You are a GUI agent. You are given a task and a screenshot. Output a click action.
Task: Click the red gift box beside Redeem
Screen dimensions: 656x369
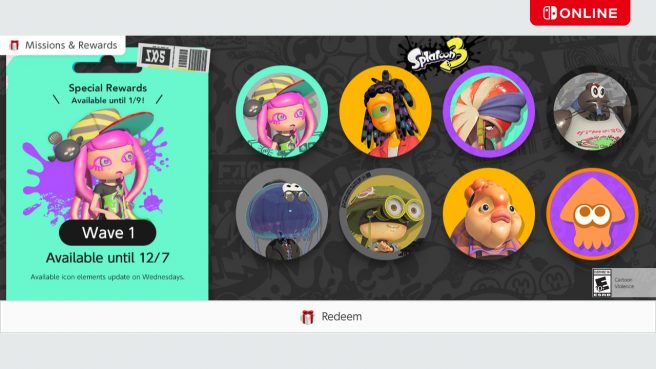click(308, 317)
